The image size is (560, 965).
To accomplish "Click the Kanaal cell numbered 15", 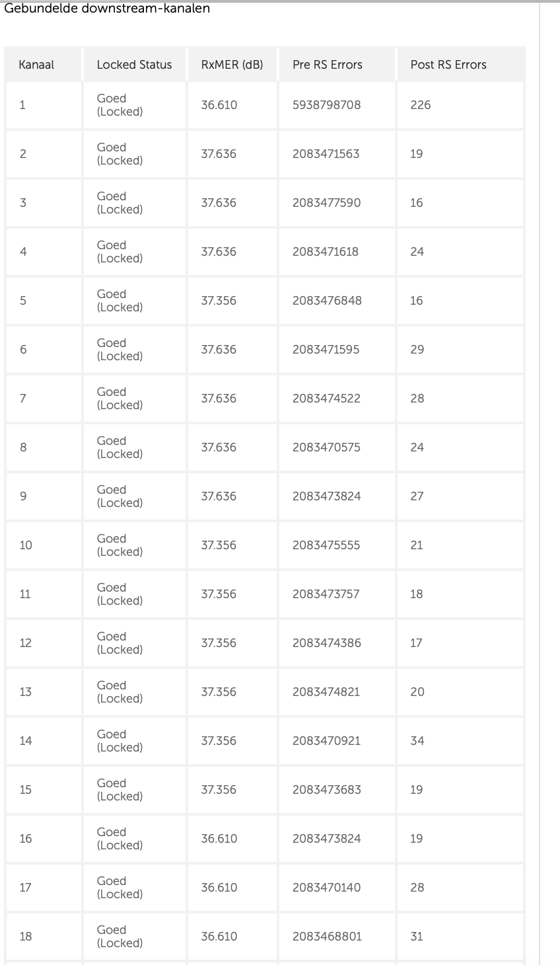I will click(x=26, y=790).
